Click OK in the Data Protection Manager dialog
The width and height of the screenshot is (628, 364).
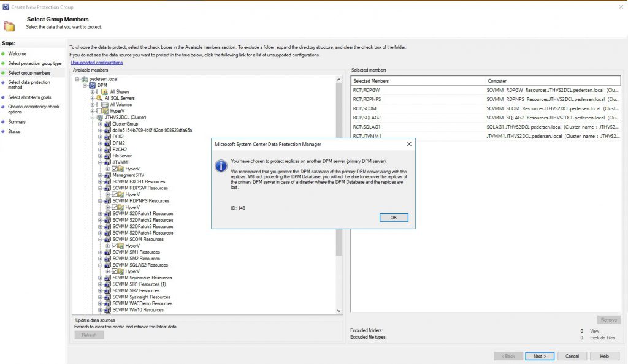pos(394,218)
